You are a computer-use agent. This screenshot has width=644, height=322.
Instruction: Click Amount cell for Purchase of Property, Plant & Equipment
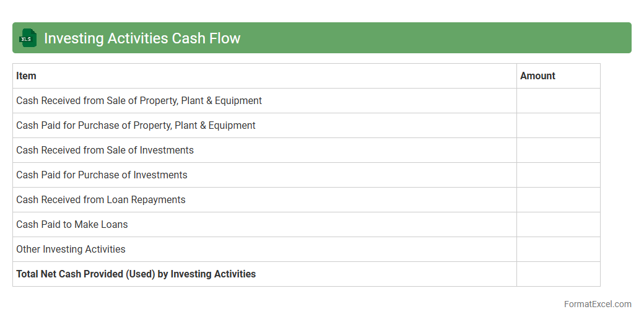[x=558, y=125]
